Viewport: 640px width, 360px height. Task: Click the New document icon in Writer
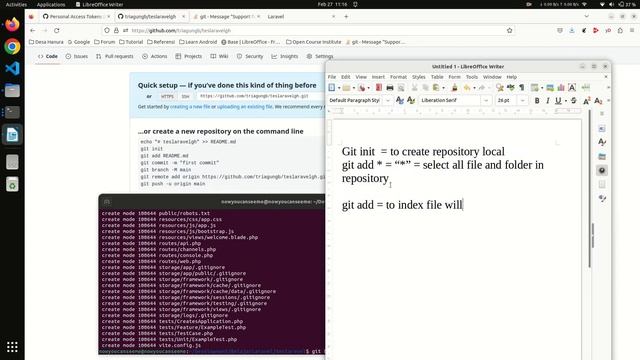coord(331,88)
